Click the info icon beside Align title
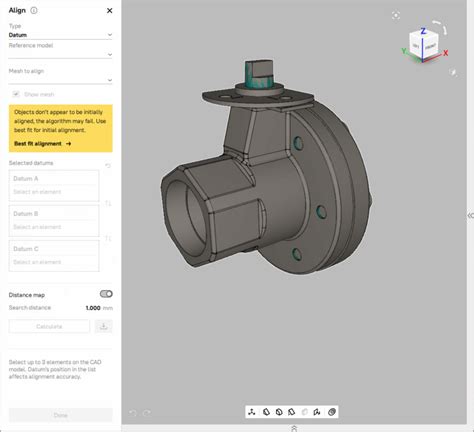The height and width of the screenshot is (432, 474). [x=34, y=10]
